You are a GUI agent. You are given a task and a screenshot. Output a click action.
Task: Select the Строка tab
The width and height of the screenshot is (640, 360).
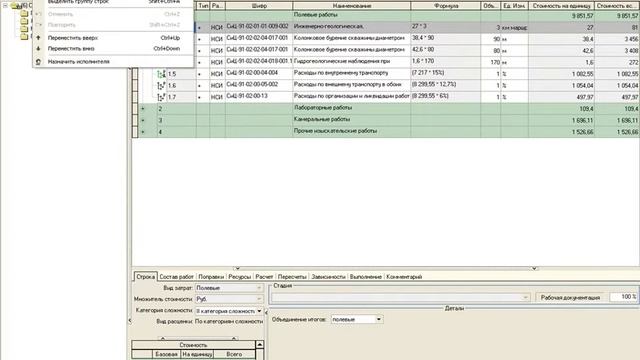(145, 277)
